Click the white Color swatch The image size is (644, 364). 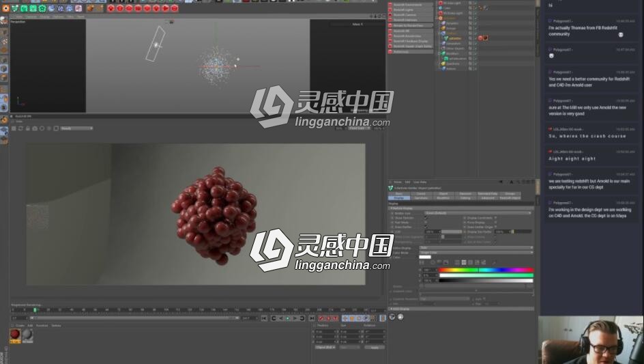click(x=425, y=257)
